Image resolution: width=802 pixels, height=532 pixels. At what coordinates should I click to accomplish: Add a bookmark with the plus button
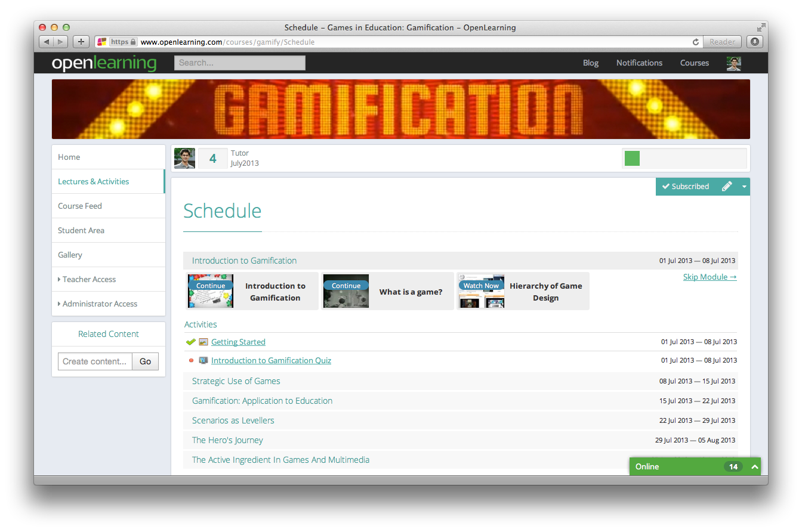coord(81,42)
